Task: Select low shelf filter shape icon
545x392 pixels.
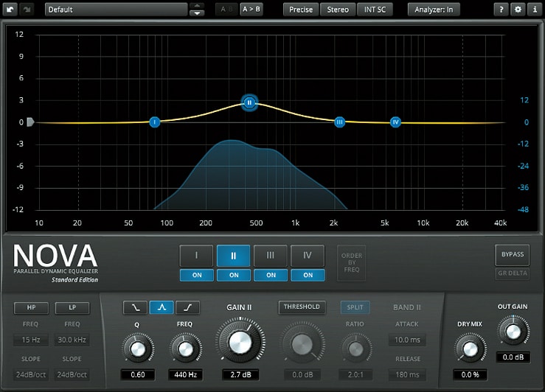Action: tap(135, 307)
